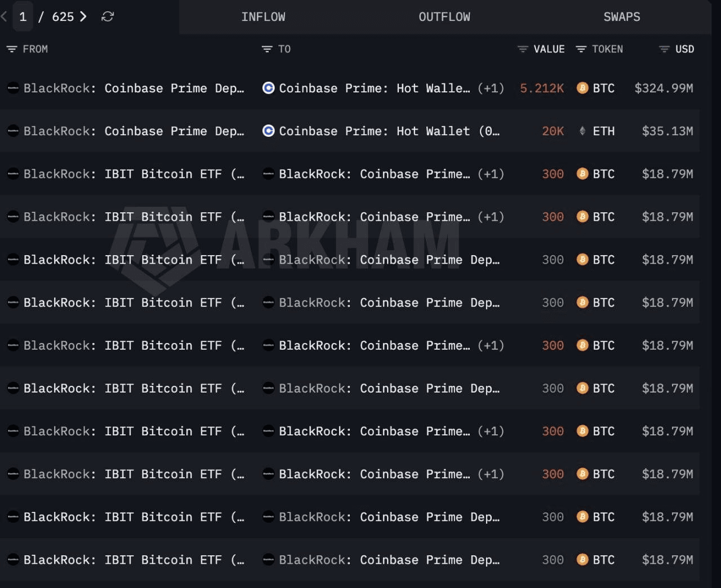The width and height of the screenshot is (721, 588).
Task: Click BlackRock sender icon in the 20K ETH row
Action: click(x=13, y=131)
